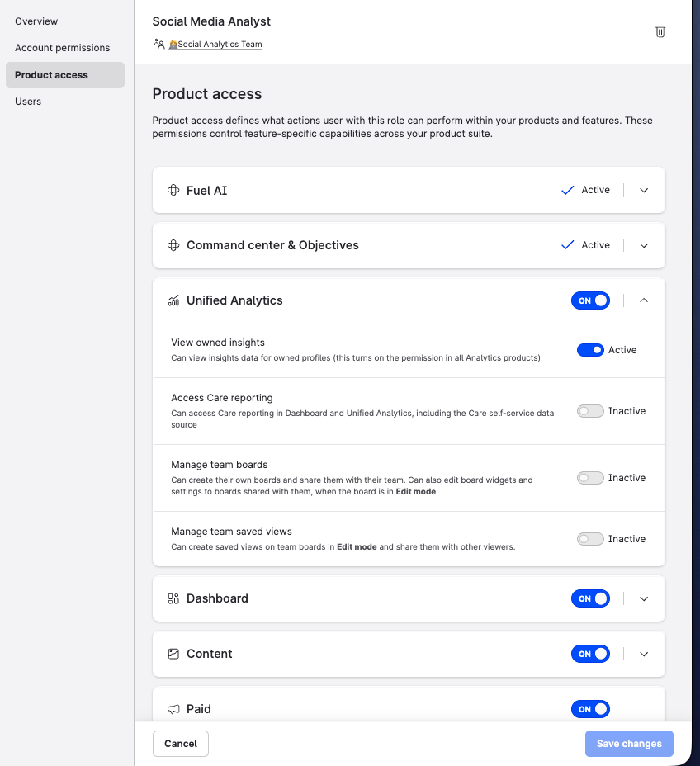Open the Overview sidebar item
Screen dimensions: 700x766
[65, 21]
